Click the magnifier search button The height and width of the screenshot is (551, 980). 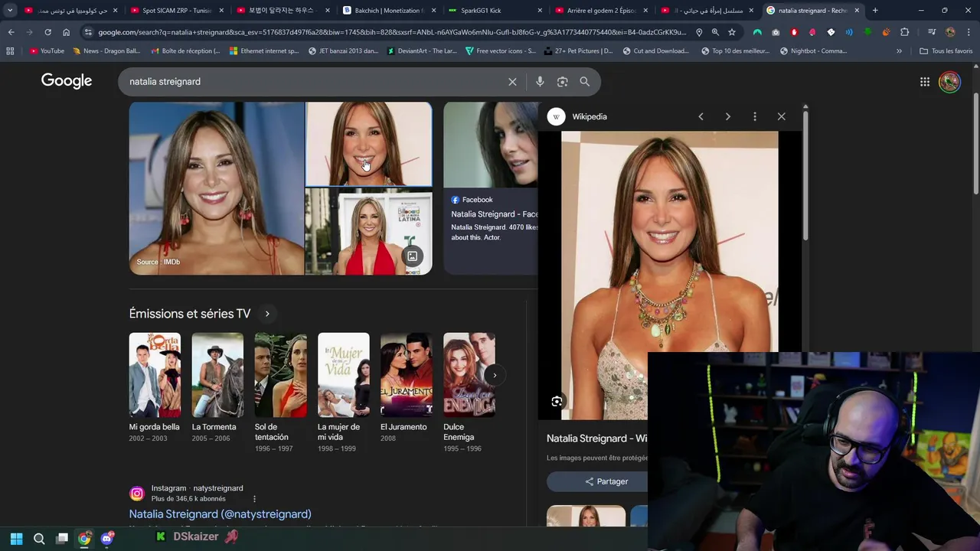coord(584,82)
